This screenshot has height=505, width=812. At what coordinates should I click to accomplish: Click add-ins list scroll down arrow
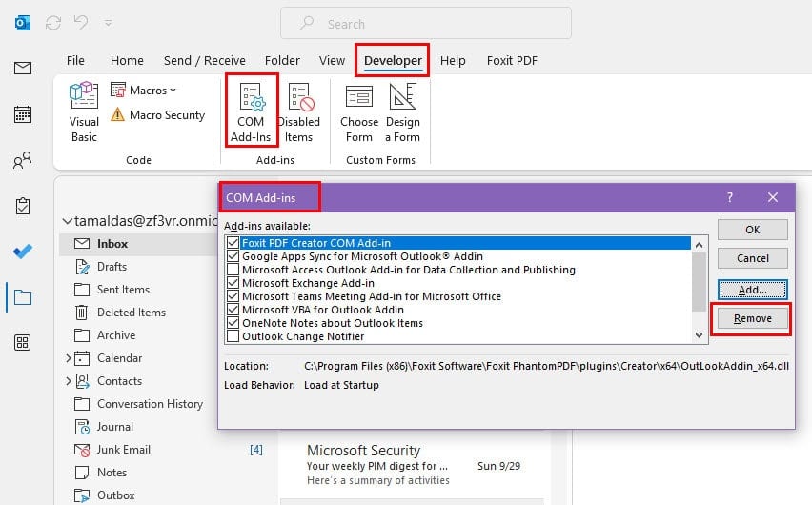(x=700, y=335)
